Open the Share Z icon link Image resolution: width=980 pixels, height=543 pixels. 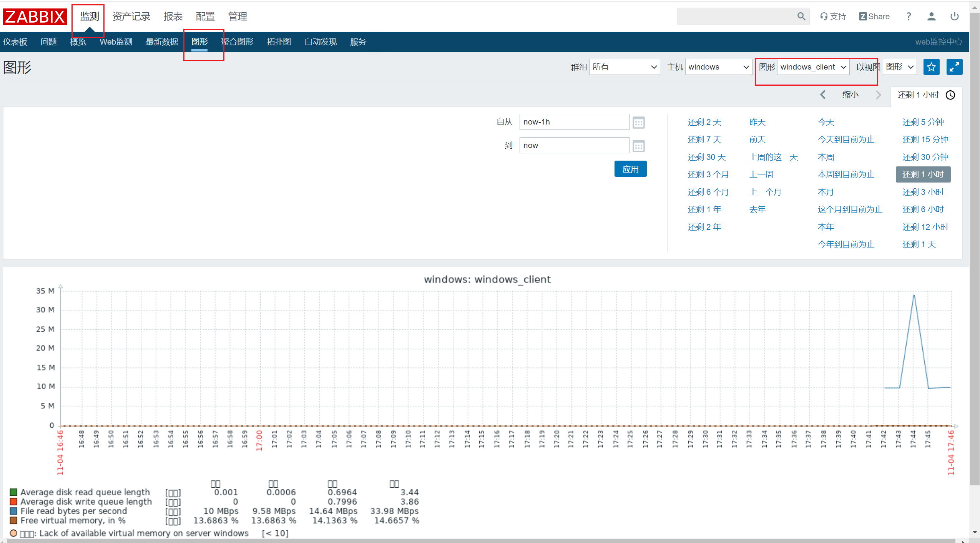[x=874, y=17]
